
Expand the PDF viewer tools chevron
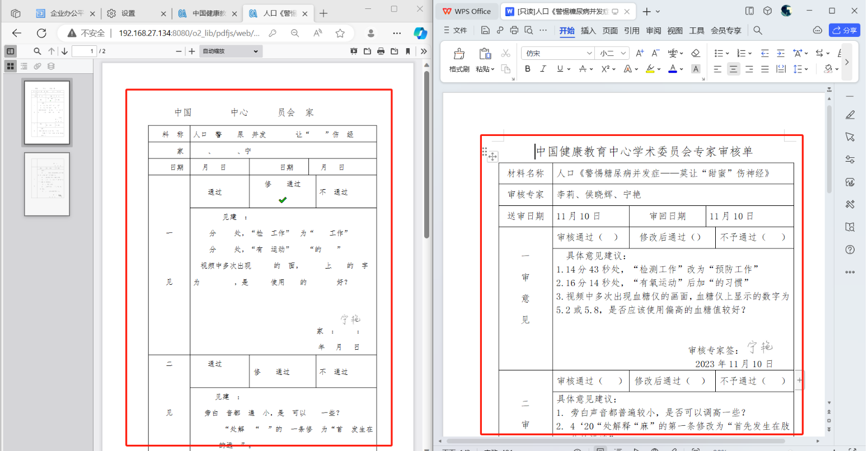point(424,51)
